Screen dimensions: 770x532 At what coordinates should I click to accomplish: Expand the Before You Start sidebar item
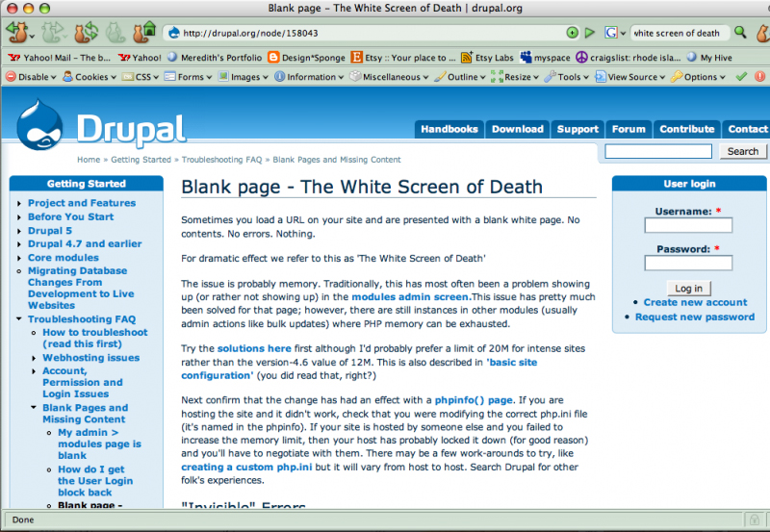point(19,216)
